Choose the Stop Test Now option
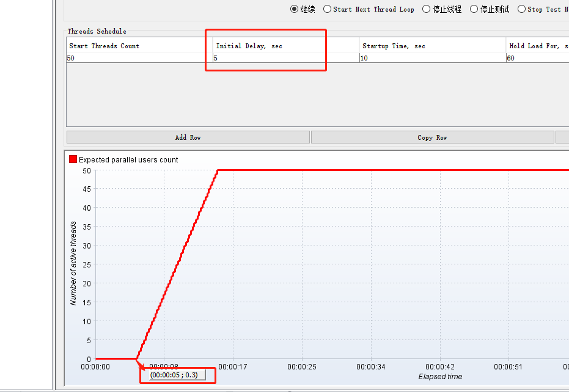569x392 pixels. 523,9
